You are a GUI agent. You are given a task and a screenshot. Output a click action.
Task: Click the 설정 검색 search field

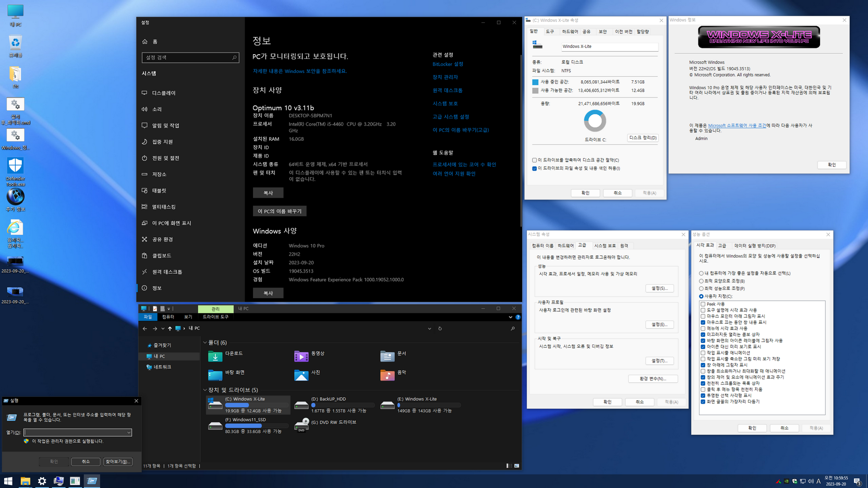pos(190,57)
